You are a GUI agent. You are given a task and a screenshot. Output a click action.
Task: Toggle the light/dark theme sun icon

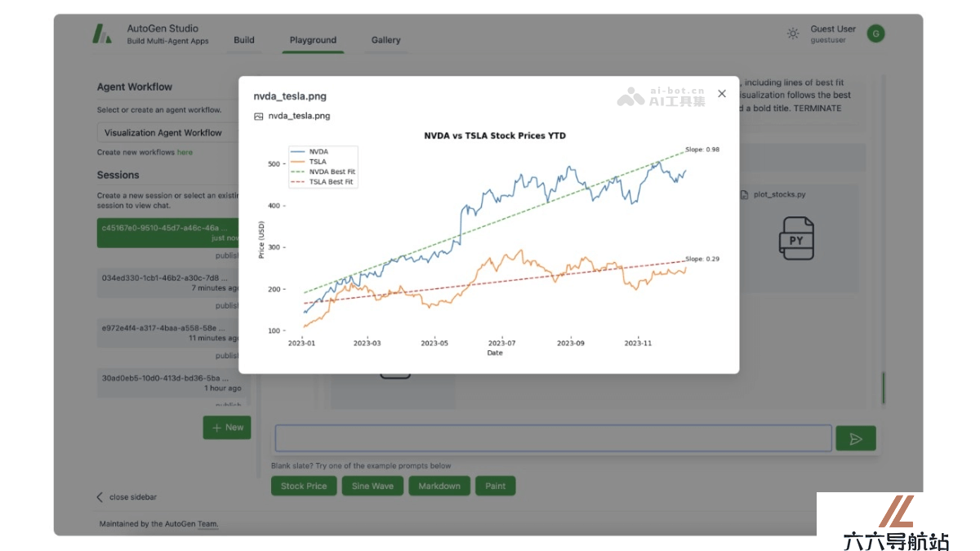point(793,33)
